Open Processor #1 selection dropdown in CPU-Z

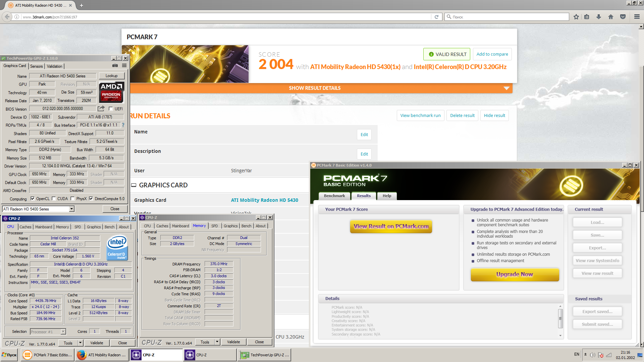[63, 332]
